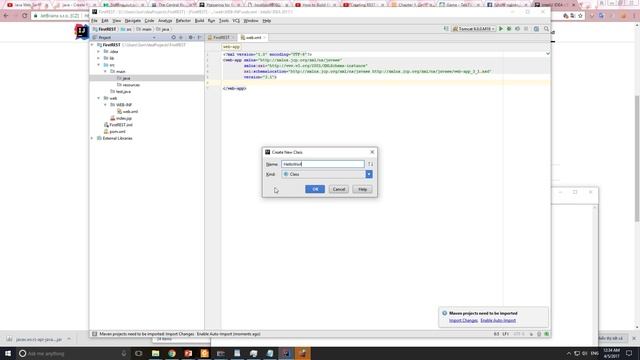Click the Stop icon in run toolbar

(526, 29)
